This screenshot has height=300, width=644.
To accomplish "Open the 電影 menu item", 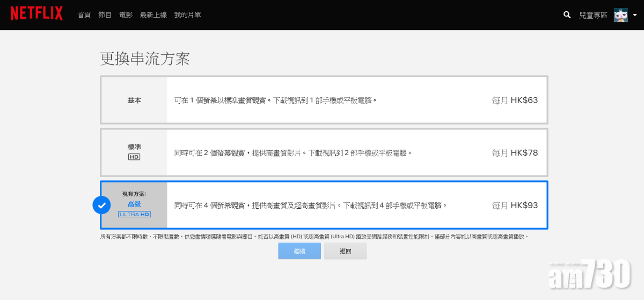I will pyautogui.click(x=126, y=15).
